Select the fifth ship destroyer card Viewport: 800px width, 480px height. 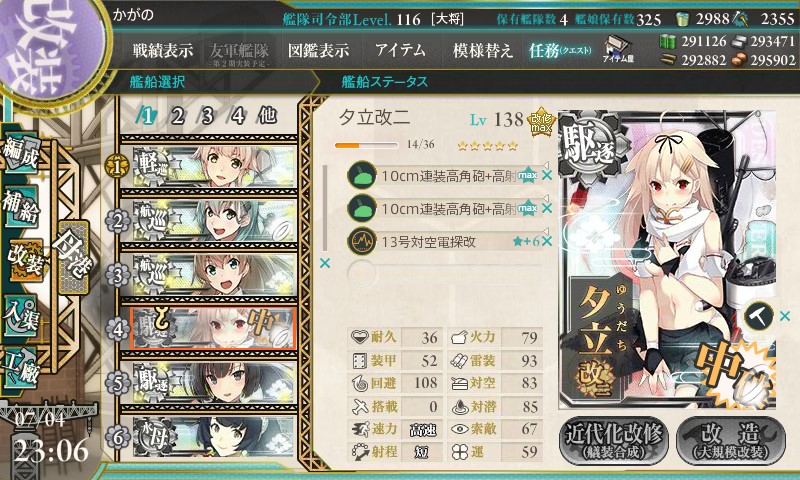(x=213, y=382)
